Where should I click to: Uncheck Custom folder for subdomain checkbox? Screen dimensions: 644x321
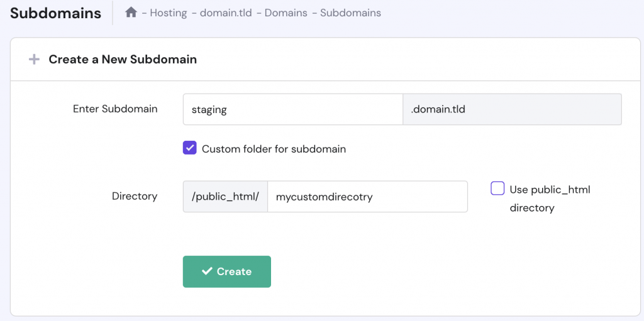coord(190,148)
